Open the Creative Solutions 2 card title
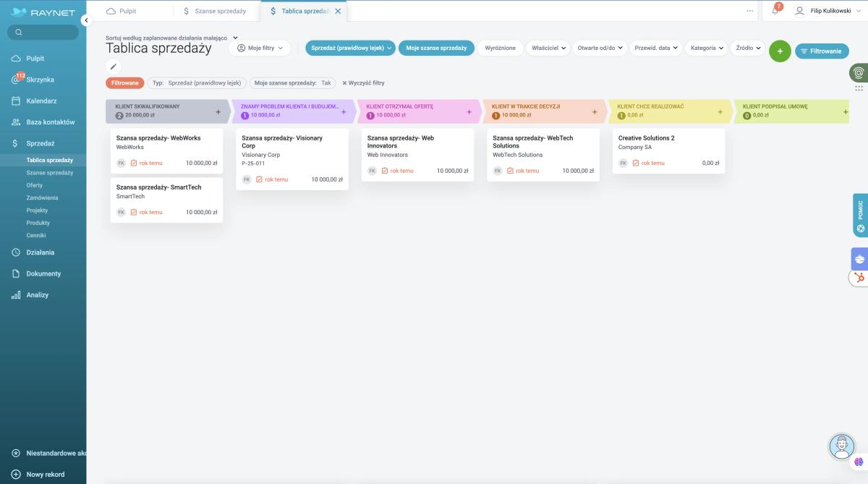This screenshot has width=868, height=484. click(x=646, y=138)
